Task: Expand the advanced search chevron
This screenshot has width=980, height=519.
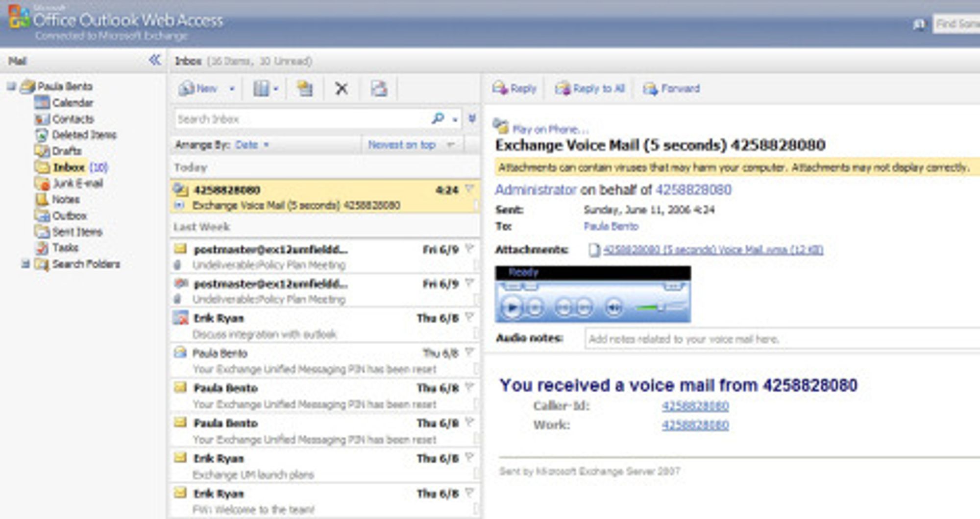Action: (x=472, y=118)
